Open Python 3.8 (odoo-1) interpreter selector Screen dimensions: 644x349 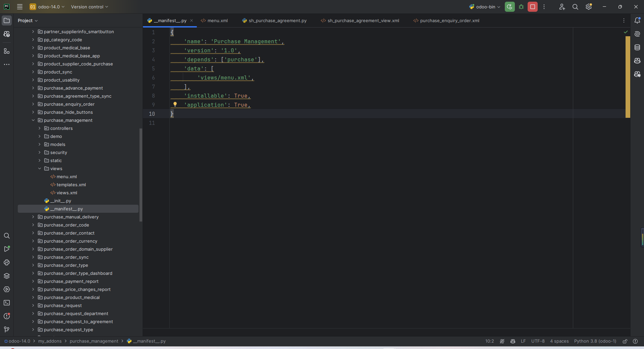tap(595, 341)
